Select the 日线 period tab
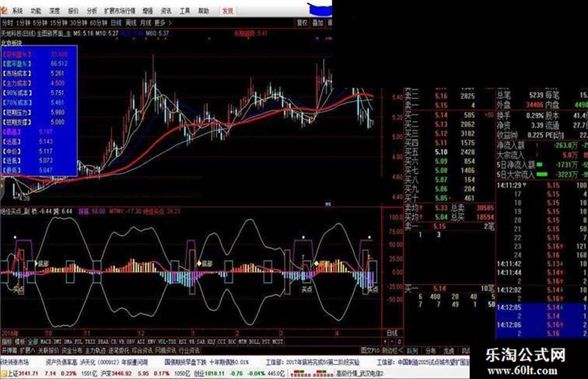Viewport: 588px width, 379px height. coord(116,23)
